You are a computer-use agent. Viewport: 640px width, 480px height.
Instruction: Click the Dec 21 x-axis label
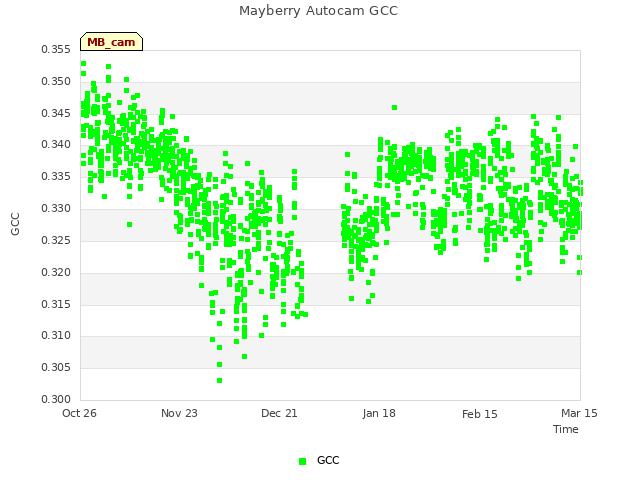(279, 413)
